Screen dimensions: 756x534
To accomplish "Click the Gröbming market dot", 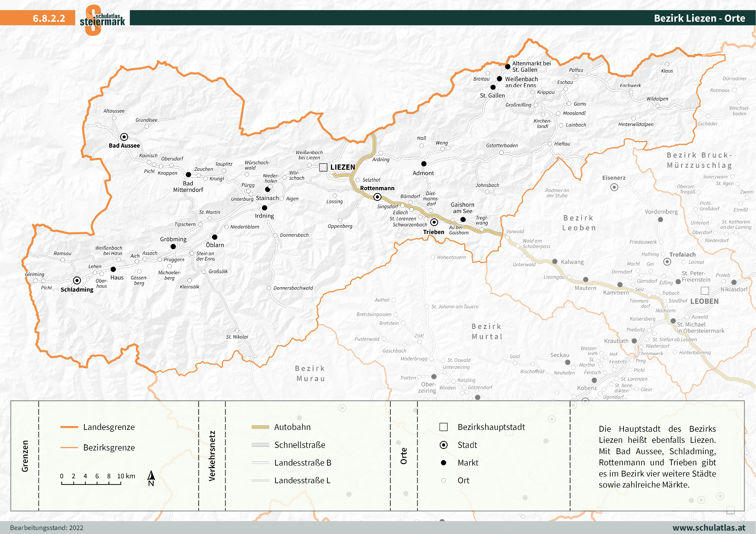I will (173, 246).
